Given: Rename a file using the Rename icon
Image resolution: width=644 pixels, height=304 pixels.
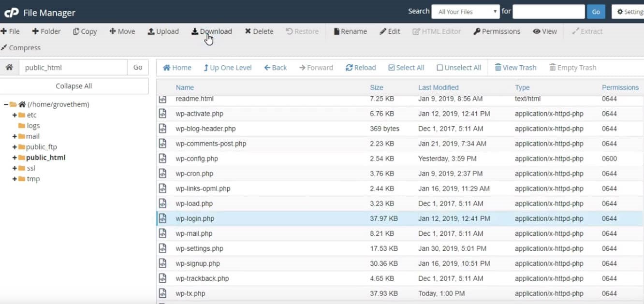Looking at the screenshot, I should pos(350,31).
